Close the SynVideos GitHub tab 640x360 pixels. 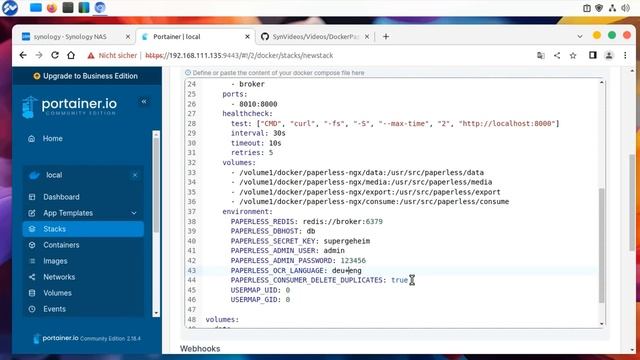pos(367,37)
